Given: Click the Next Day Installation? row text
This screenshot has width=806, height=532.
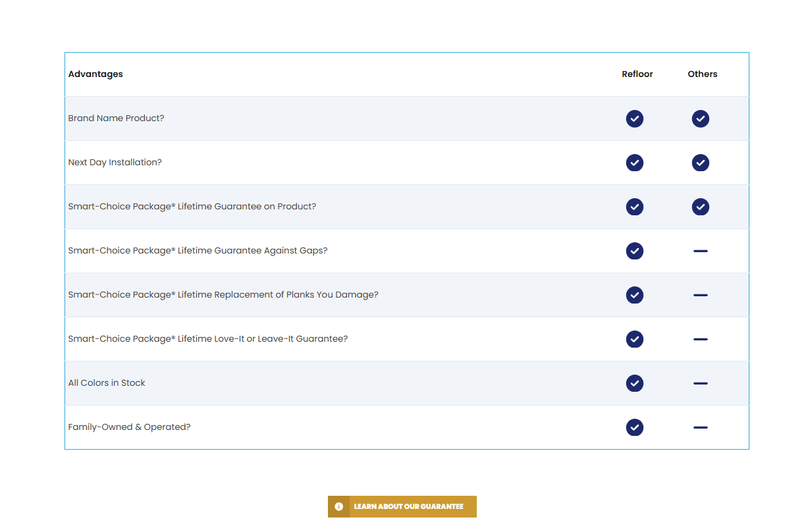Looking at the screenshot, I should [x=115, y=163].
